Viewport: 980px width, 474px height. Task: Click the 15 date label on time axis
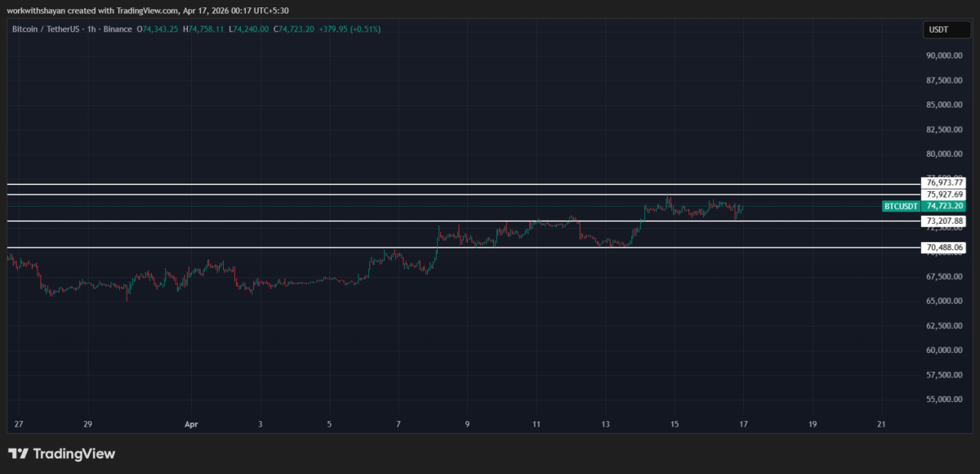click(x=674, y=424)
